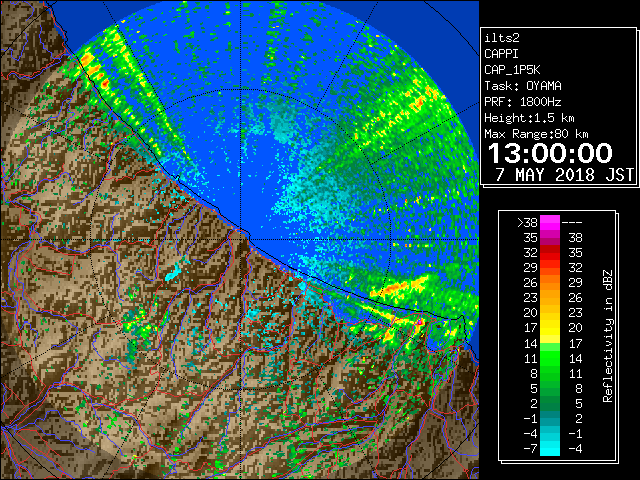Click the date text 7 MAY 2018 JST
Viewport: 640px width, 480px height.
tap(564, 175)
